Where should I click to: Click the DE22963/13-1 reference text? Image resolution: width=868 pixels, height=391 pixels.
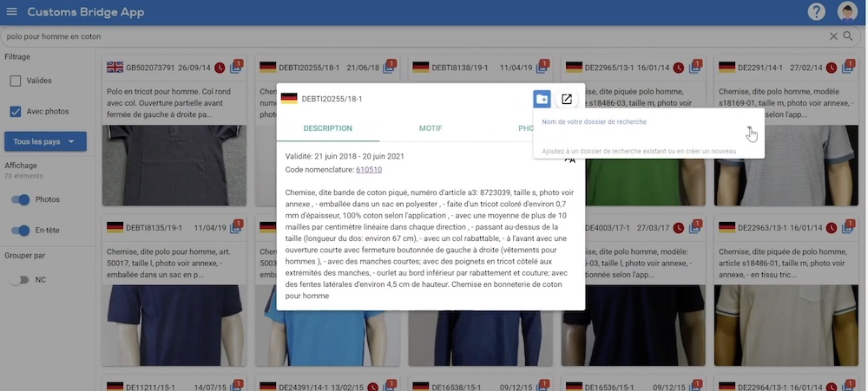pos(762,228)
